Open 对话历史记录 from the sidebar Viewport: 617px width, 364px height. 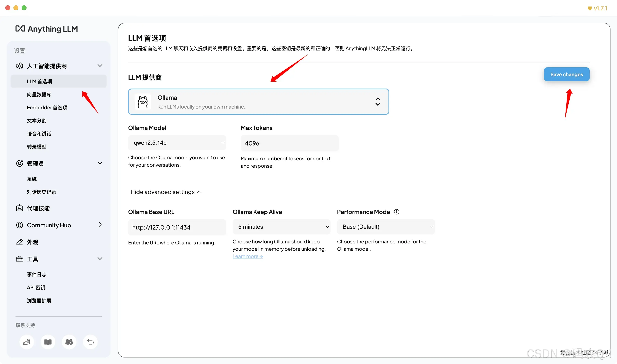[41, 192]
